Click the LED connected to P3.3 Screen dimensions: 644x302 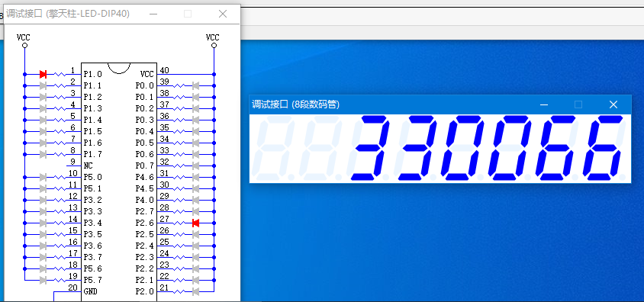point(43,212)
